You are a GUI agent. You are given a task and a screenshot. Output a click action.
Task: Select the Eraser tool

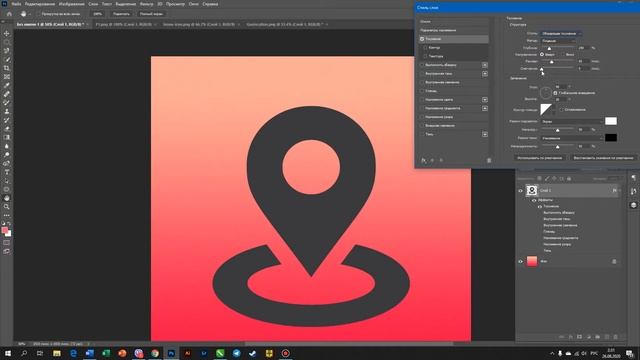[7, 129]
